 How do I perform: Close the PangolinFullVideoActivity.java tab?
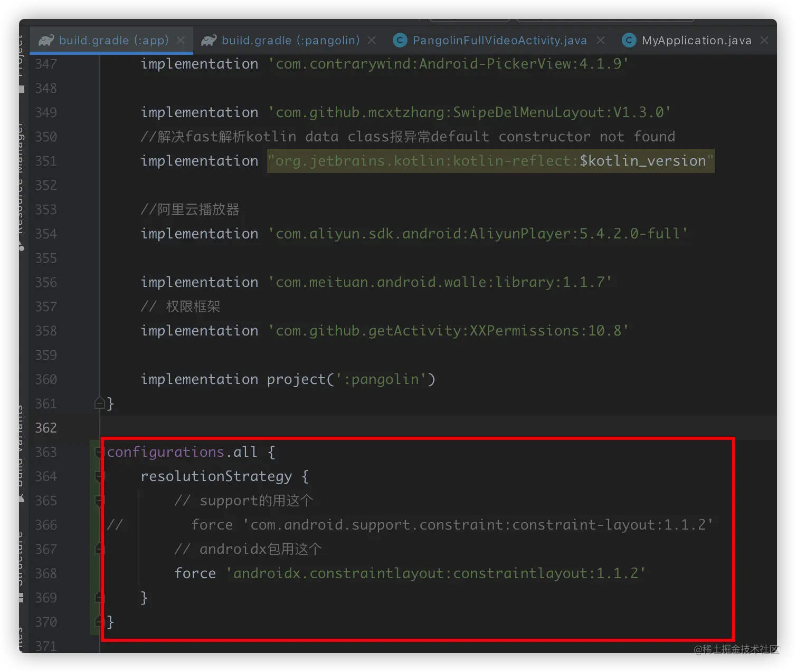pyautogui.click(x=600, y=40)
